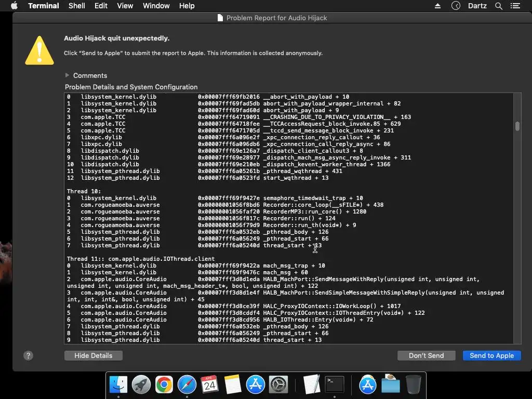This screenshot has height=399, width=532.
Task: Open System Preferences gear in Dock
Action: pos(278,385)
